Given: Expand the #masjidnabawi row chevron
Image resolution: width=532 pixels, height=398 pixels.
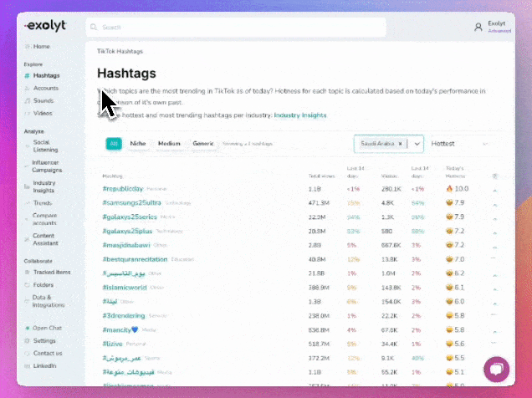Looking at the screenshot, I should pos(494,247).
